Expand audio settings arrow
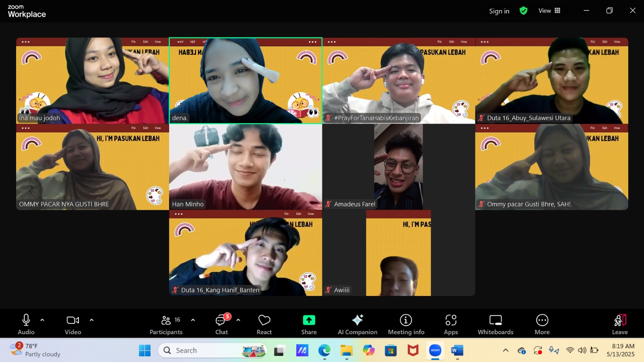644x362 pixels. pos(42,320)
